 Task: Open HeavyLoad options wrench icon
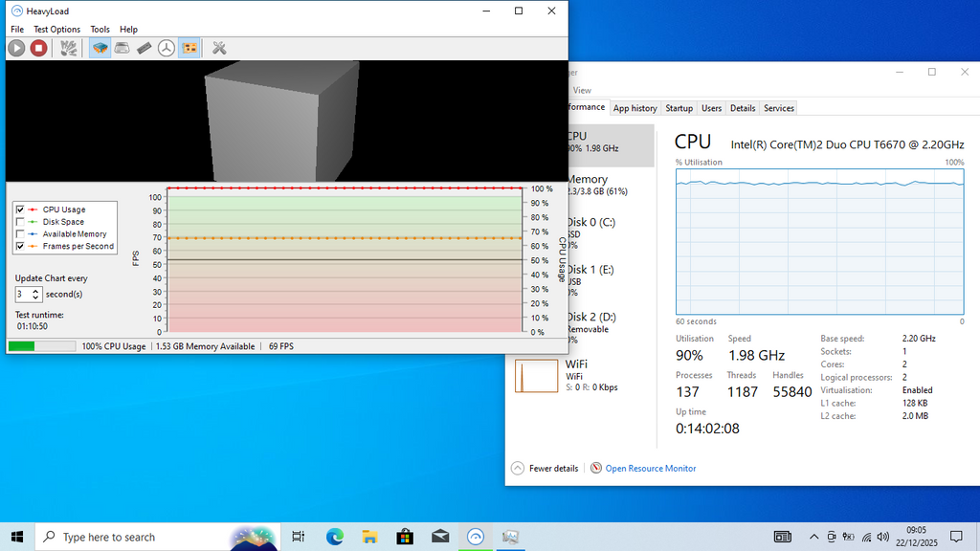(219, 48)
